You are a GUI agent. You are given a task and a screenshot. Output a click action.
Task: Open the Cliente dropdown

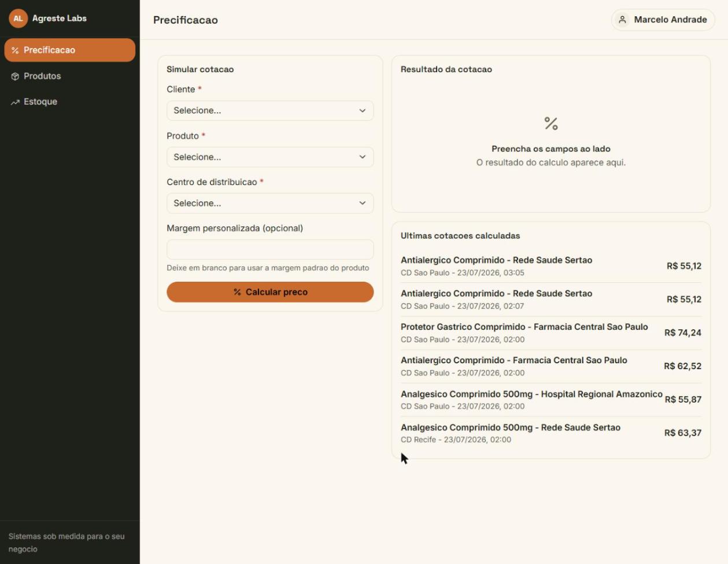pyautogui.click(x=270, y=110)
